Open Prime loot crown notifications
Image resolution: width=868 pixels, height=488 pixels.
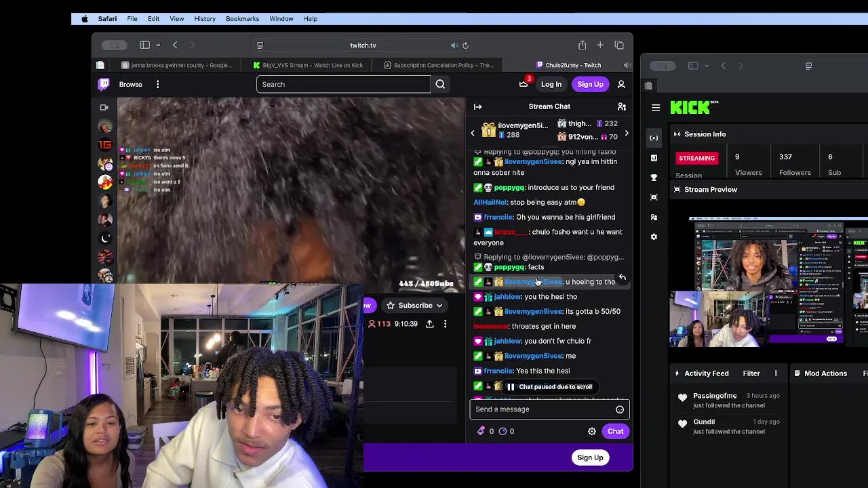[524, 83]
